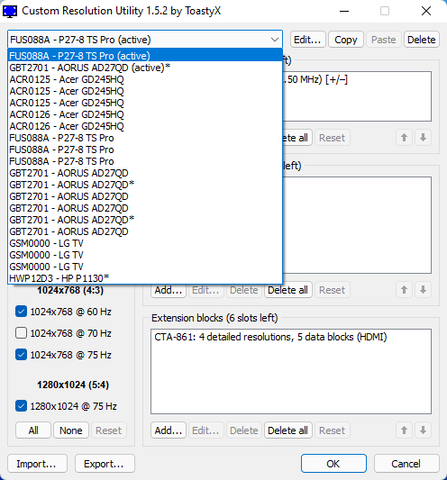Image resolution: width=447 pixels, height=480 pixels.
Task: Select HWP12D3 - HP P1130* display
Action: 145,278
